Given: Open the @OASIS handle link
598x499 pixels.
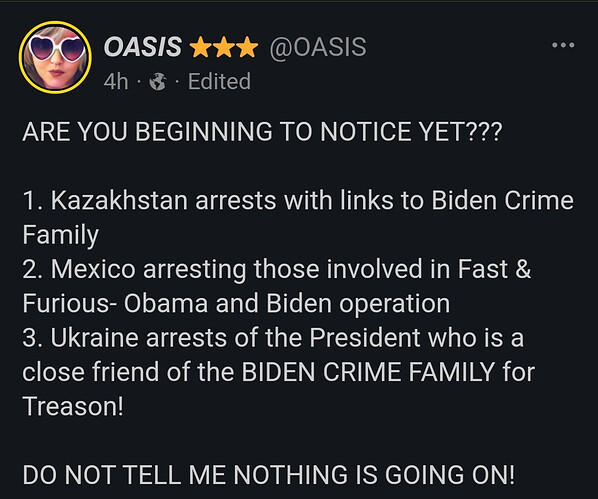Looking at the screenshot, I should pyautogui.click(x=318, y=47).
